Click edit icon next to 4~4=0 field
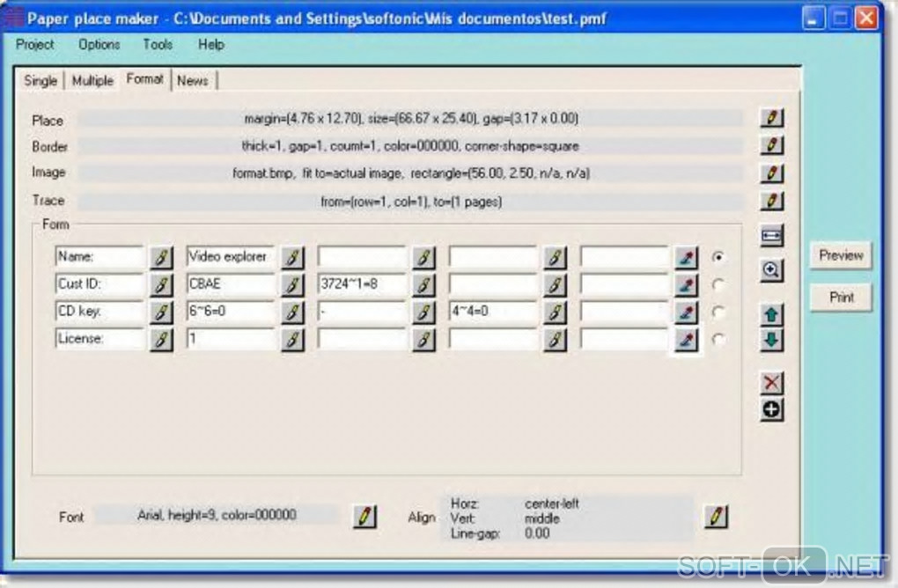This screenshot has height=588, width=898. 555,312
